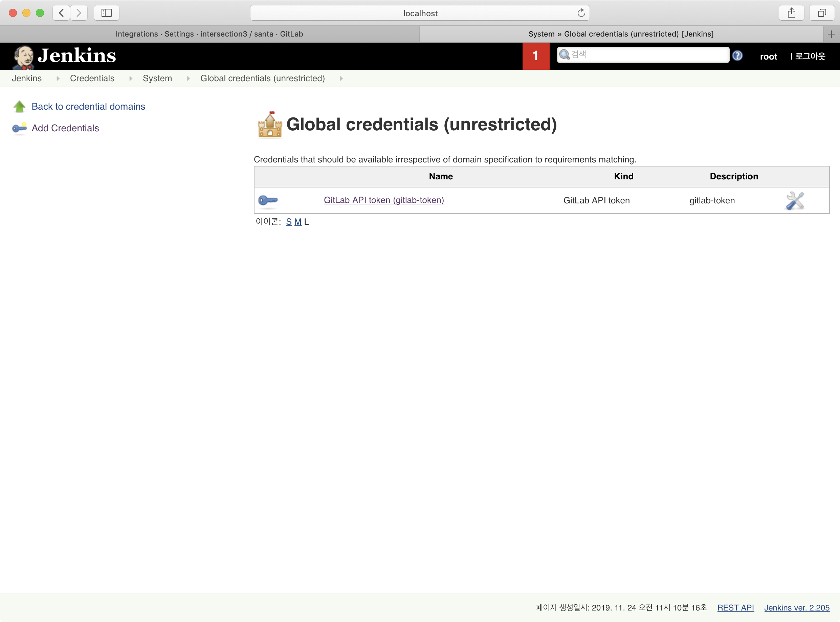Click the Jenkins butler logo icon
Viewport: 840px width, 622px height.
pos(23,57)
